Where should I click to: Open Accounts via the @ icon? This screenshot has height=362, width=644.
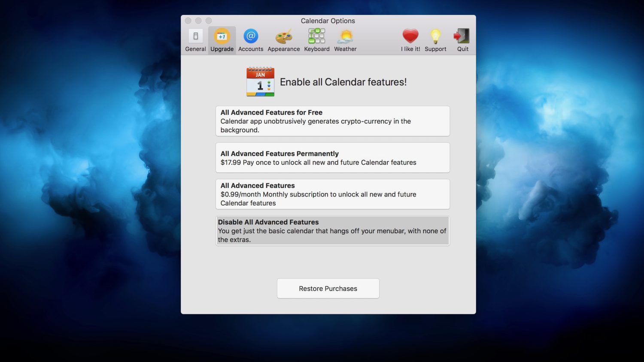click(x=251, y=36)
